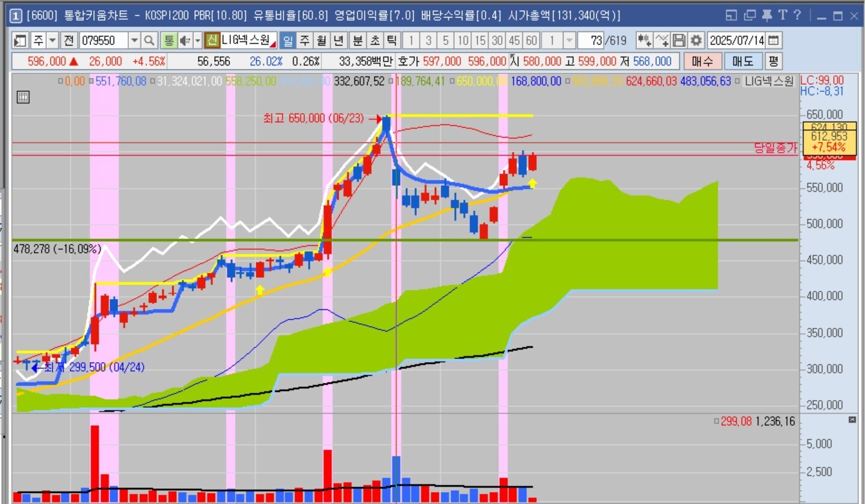
Task: Click the 당일종가 label on chart
Action: coord(775,148)
